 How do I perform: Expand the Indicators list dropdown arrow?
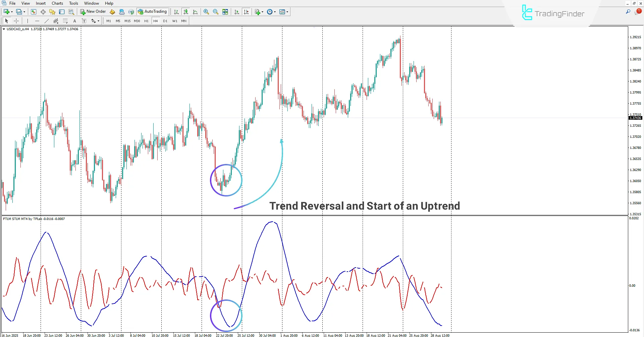(262, 12)
